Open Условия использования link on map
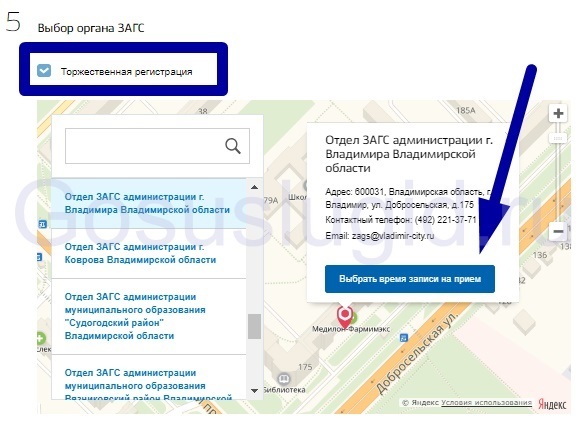Screen dimensions: 588x427 (x=486, y=403)
